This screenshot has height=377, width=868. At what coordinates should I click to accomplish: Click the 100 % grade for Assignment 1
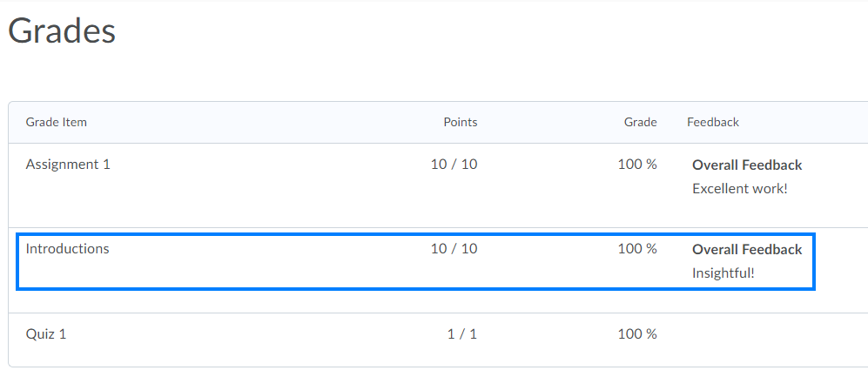tap(637, 164)
